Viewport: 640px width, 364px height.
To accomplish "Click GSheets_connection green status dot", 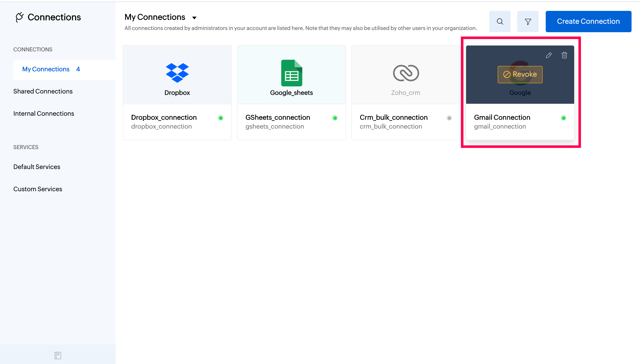I will click(335, 118).
